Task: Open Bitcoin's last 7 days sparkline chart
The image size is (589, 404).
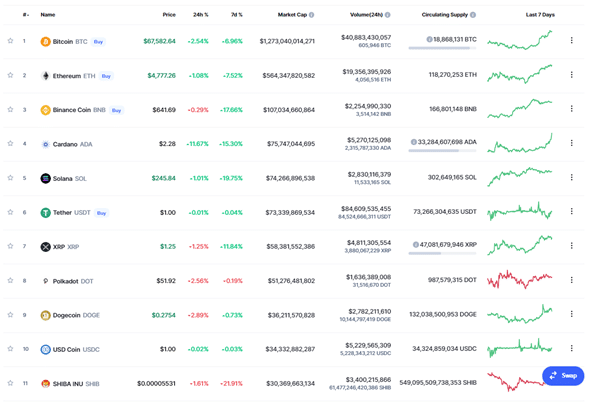Action: coord(520,40)
